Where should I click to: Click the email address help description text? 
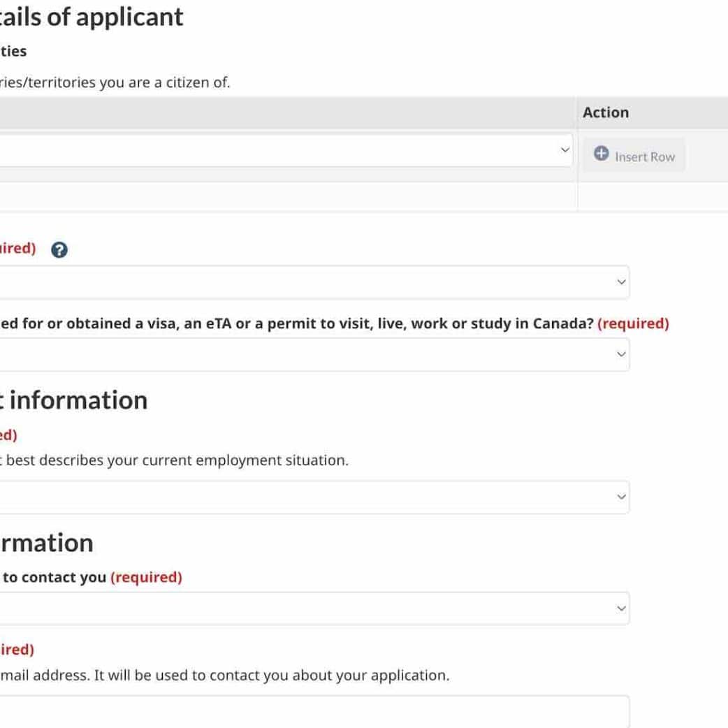pos(224,676)
